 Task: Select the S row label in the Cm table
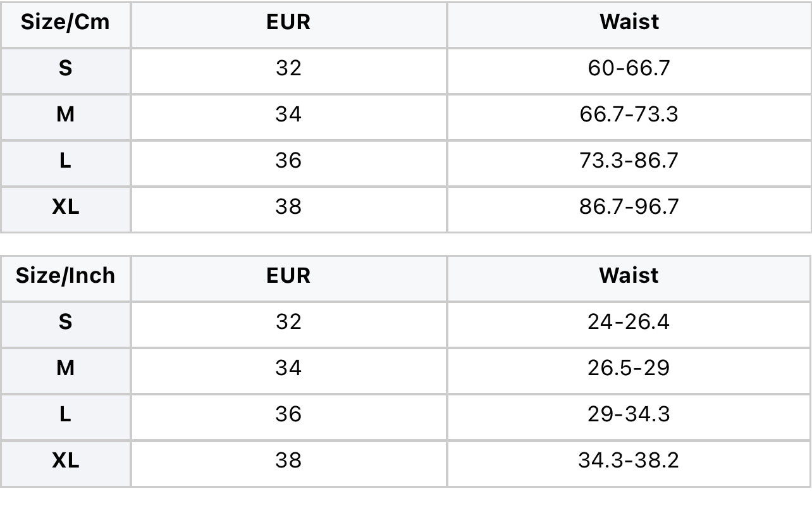coord(66,68)
